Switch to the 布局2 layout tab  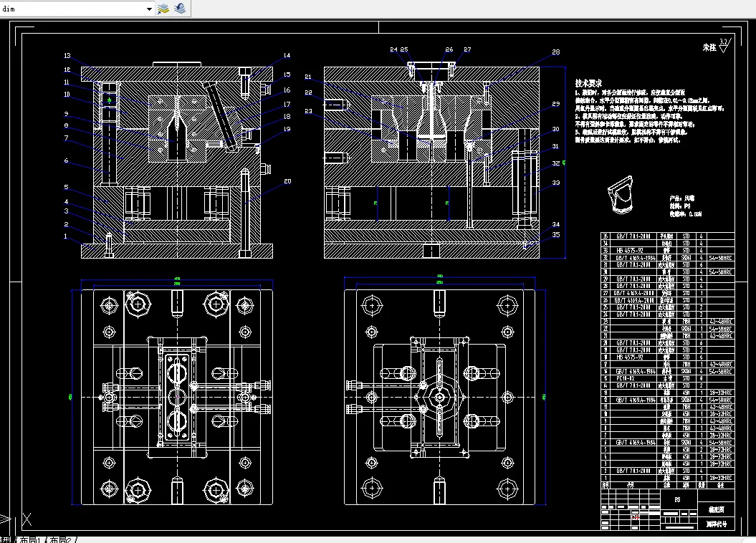point(61,539)
